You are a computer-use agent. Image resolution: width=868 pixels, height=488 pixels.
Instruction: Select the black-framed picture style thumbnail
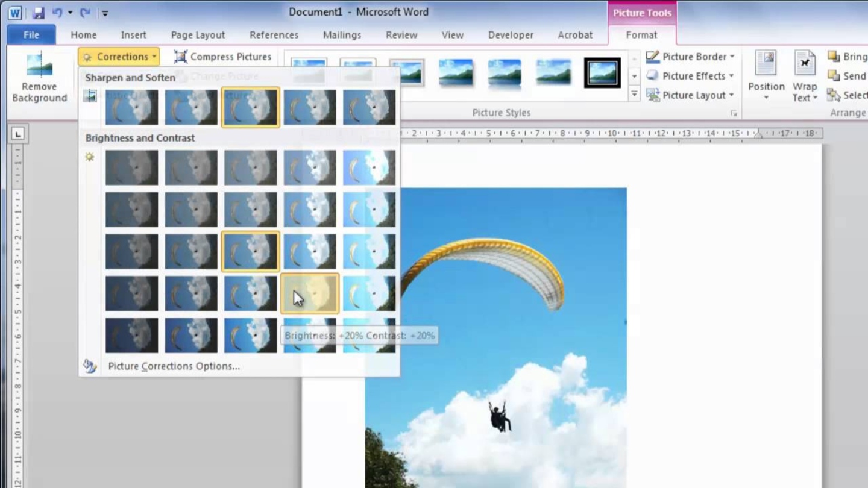pyautogui.click(x=602, y=73)
